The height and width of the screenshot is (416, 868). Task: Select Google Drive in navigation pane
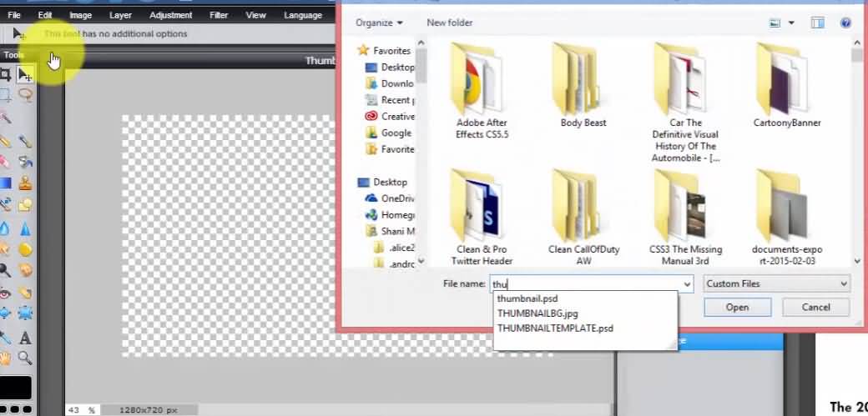(x=389, y=133)
